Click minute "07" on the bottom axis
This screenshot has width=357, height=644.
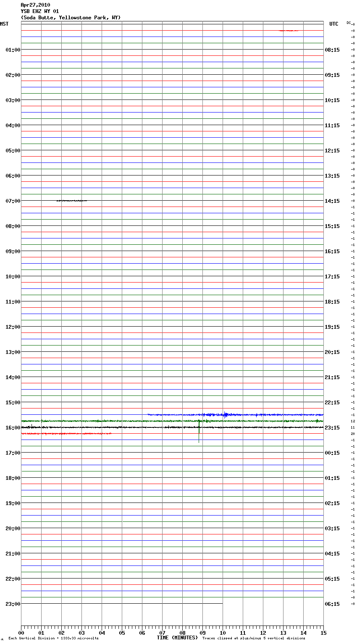pos(162,633)
